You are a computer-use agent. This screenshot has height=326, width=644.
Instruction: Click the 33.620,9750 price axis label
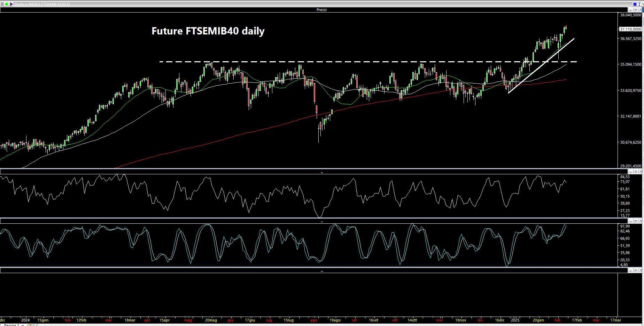click(630, 90)
